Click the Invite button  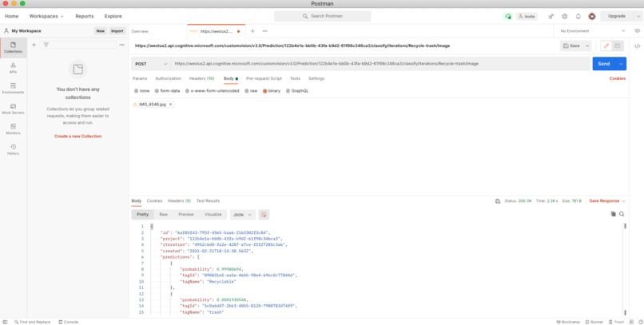(527, 17)
